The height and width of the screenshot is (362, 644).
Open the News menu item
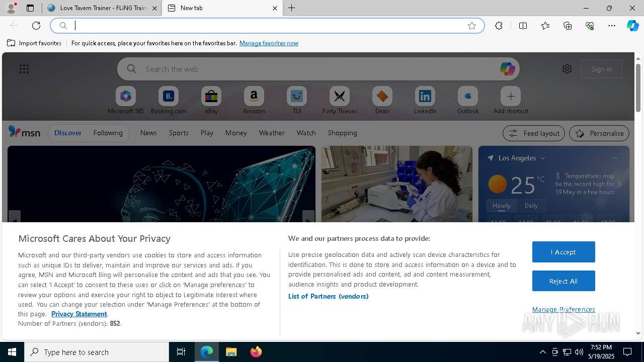click(x=148, y=133)
